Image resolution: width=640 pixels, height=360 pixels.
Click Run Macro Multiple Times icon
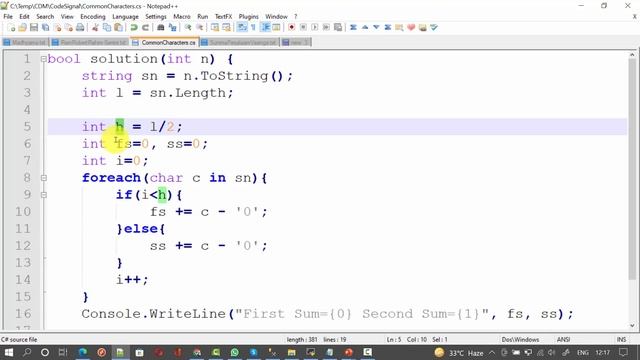click(326, 27)
